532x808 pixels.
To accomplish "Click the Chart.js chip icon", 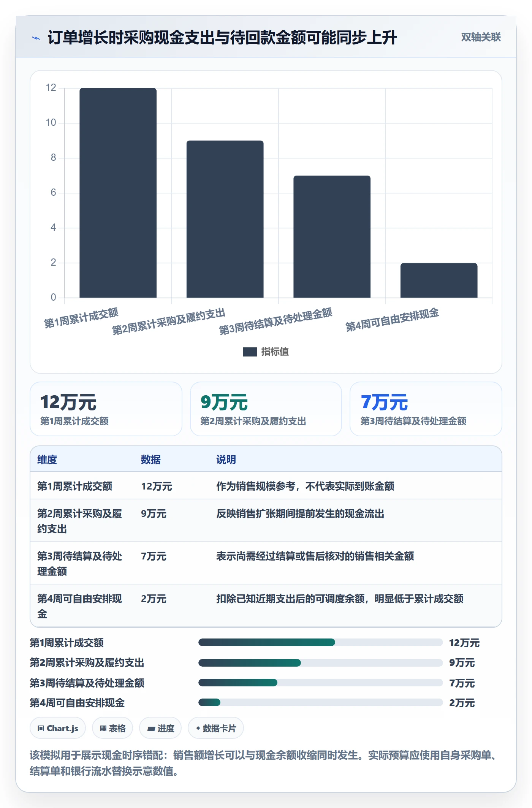I will pos(41,729).
